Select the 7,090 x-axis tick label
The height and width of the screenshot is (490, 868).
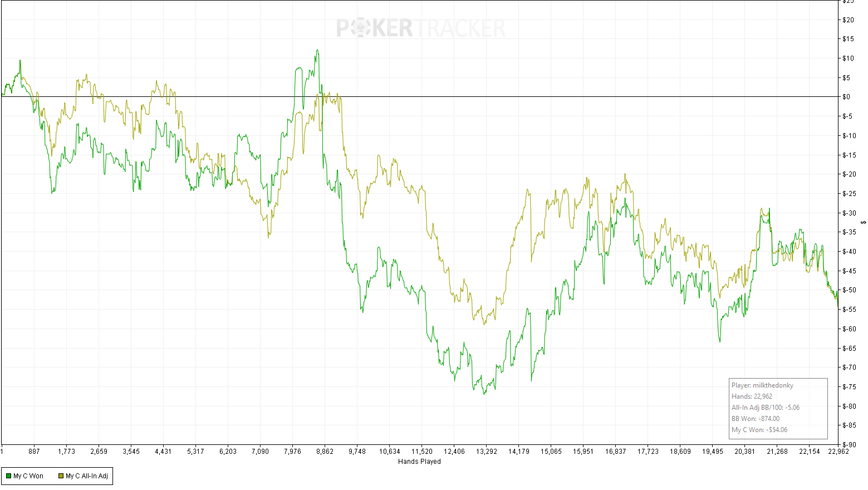(260, 452)
